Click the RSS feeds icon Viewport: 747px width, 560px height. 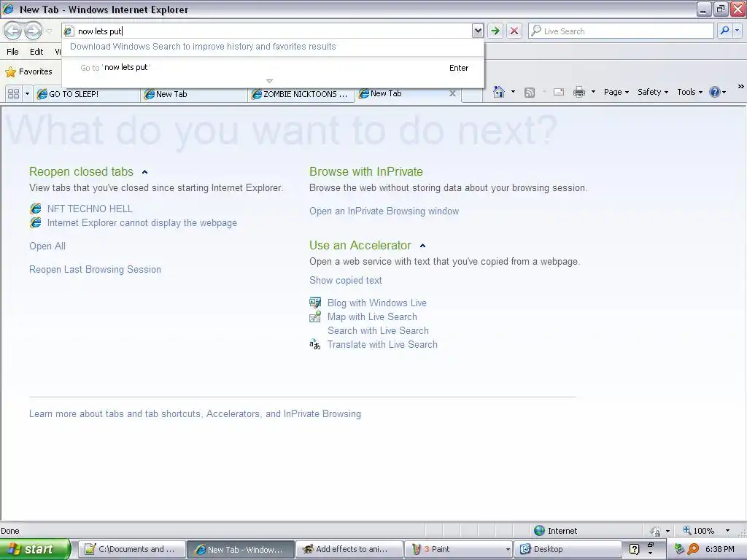point(530,93)
